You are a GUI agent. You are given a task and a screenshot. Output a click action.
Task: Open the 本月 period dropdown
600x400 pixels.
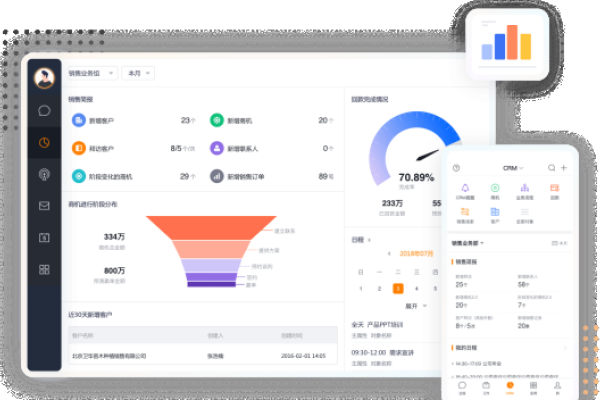[x=135, y=73]
